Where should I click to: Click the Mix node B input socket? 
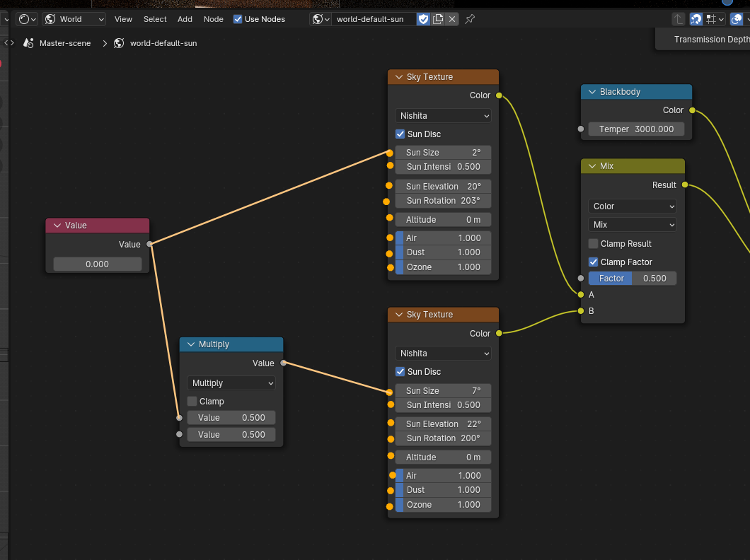581,311
